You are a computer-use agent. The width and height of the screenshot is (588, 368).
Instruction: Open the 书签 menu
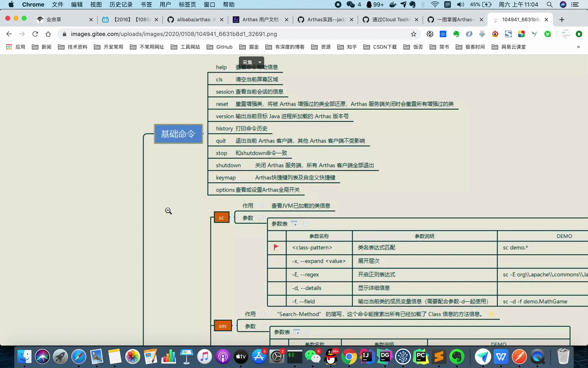[146, 5]
